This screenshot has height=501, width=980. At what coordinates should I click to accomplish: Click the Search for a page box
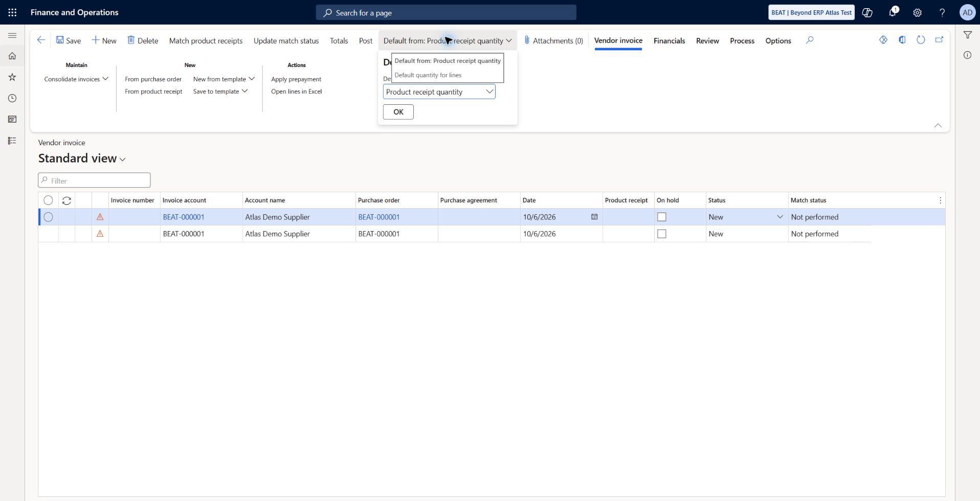click(x=446, y=12)
